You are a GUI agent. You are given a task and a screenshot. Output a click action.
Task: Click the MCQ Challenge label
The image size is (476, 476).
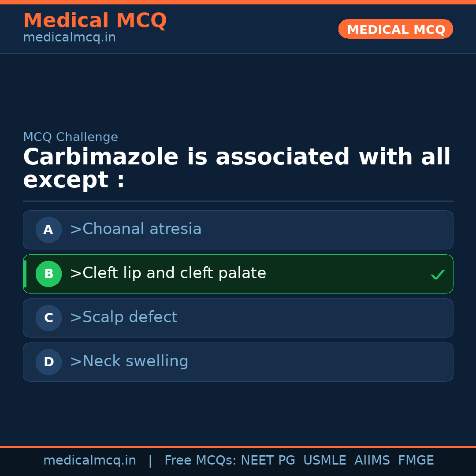[x=71, y=137]
